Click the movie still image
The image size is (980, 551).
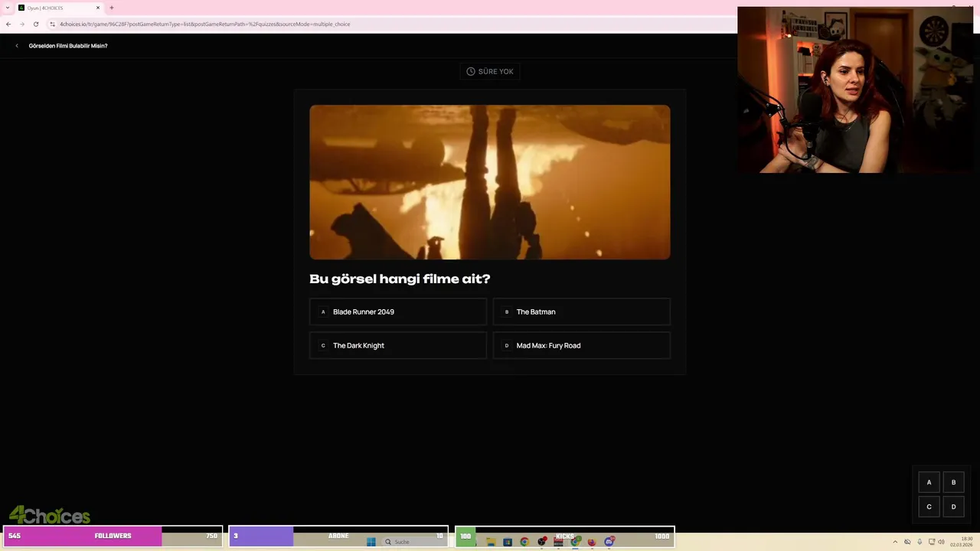[x=490, y=182]
